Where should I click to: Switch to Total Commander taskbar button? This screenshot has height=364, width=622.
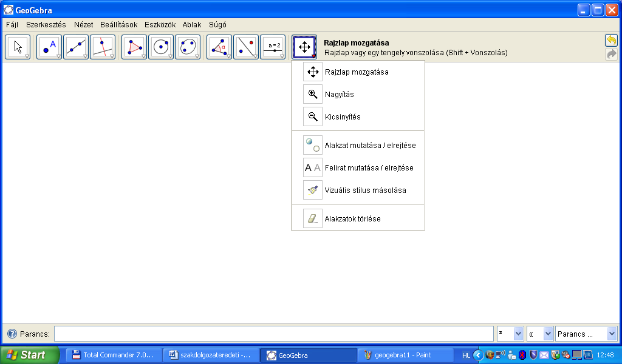click(x=114, y=355)
